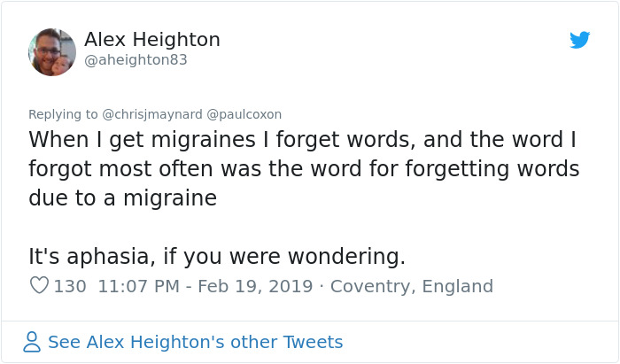
Task: Click the Twitter bird logo
Action: coord(579,40)
